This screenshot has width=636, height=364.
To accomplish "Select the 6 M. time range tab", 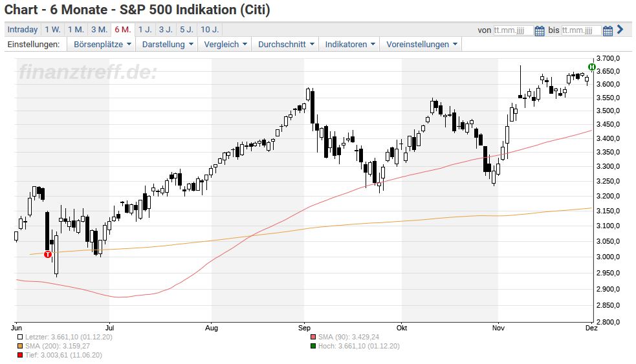I will tap(122, 30).
